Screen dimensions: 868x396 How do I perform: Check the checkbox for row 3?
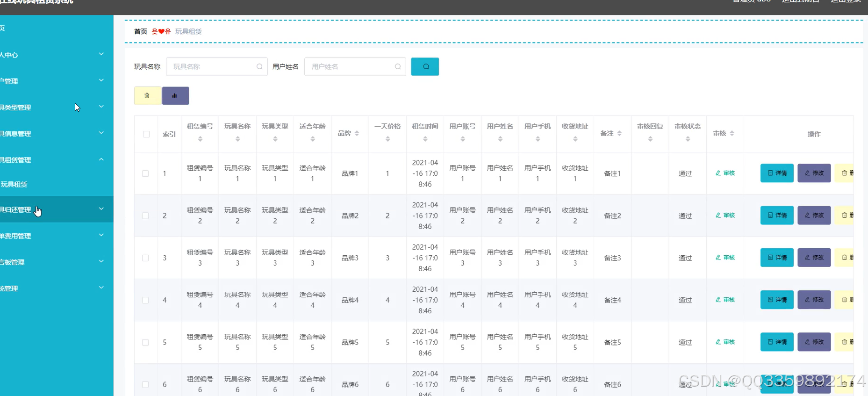pos(145,258)
